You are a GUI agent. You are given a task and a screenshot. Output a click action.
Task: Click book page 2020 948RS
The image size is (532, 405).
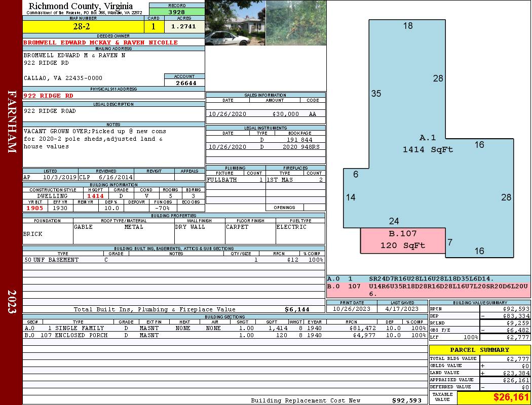pos(301,147)
